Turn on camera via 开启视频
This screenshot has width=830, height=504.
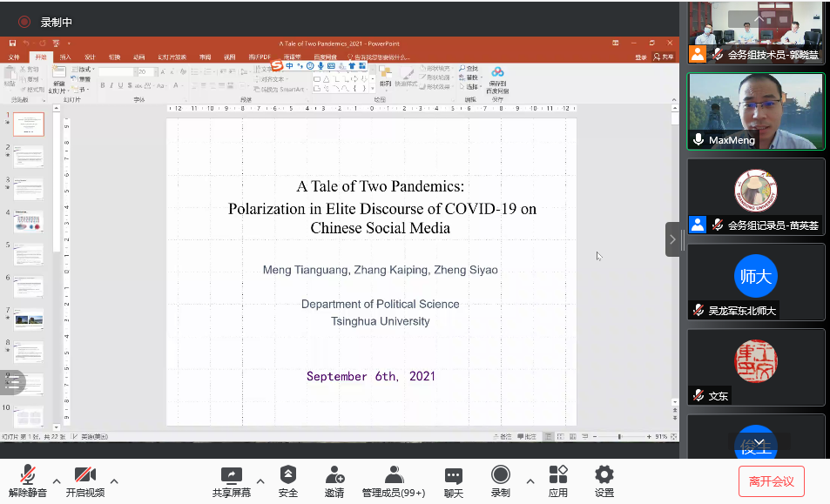coord(84,475)
